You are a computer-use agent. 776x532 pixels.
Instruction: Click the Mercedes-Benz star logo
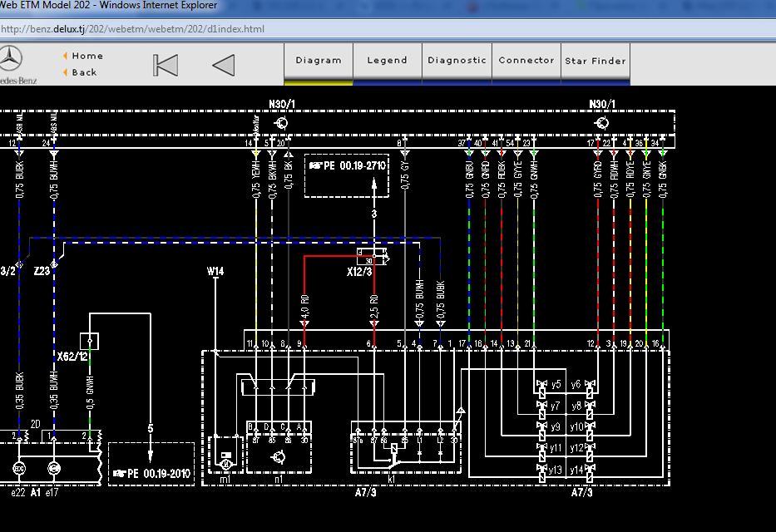[x=12, y=60]
